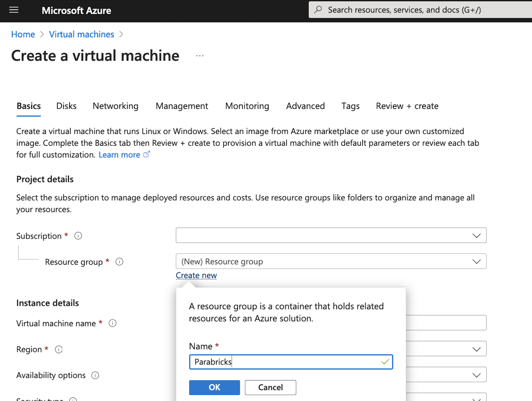Confirm resource group with OK button
The height and width of the screenshot is (401, 532).
tap(214, 387)
